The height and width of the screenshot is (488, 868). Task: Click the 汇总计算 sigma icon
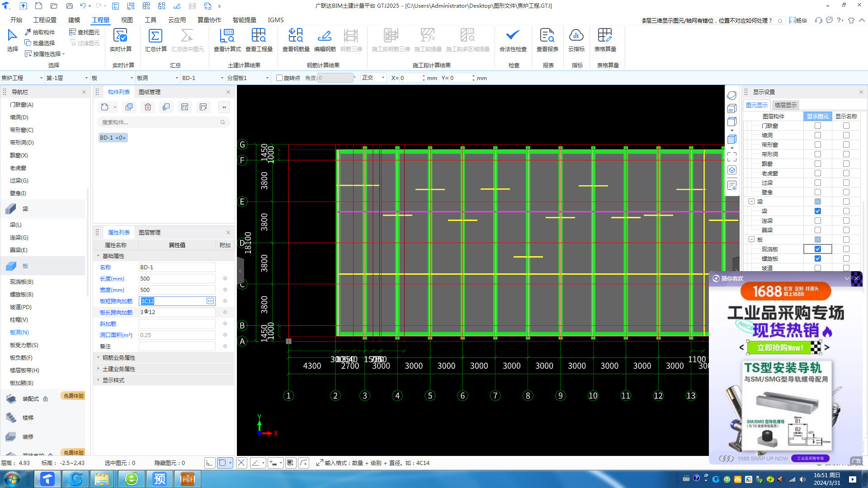tap(156, 36)
